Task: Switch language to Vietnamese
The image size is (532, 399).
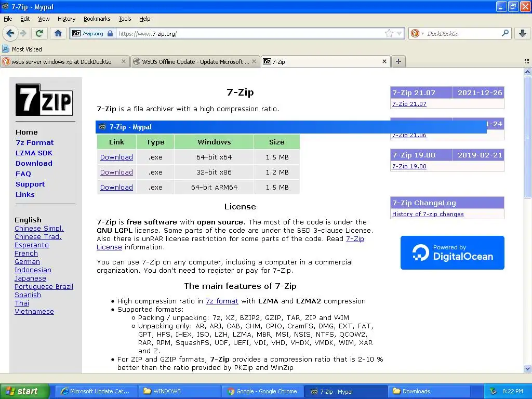Action: (34, 312)
